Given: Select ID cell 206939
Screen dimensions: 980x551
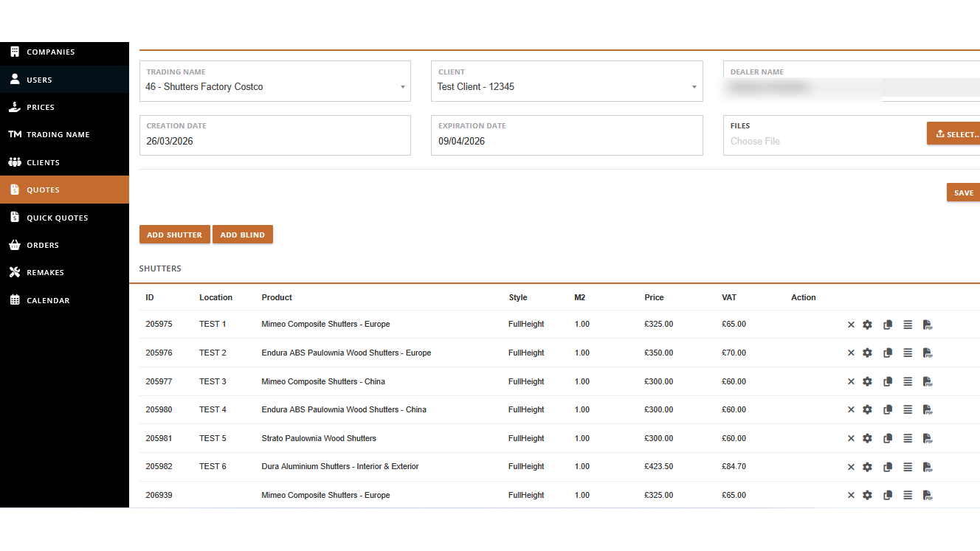Looking at the screenshot, I should (x=159, y=496).
